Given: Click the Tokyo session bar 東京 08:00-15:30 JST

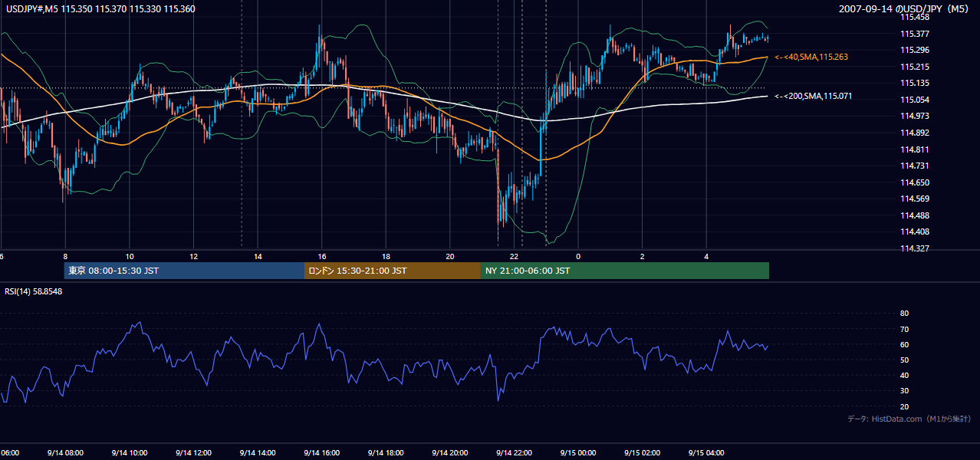Looking at the screenshot, I should coord(184,271).
